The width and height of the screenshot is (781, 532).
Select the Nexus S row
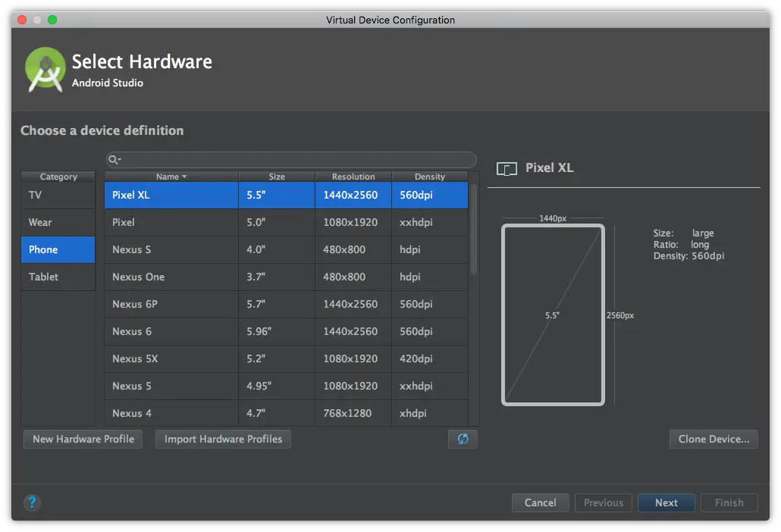(287, 250)
